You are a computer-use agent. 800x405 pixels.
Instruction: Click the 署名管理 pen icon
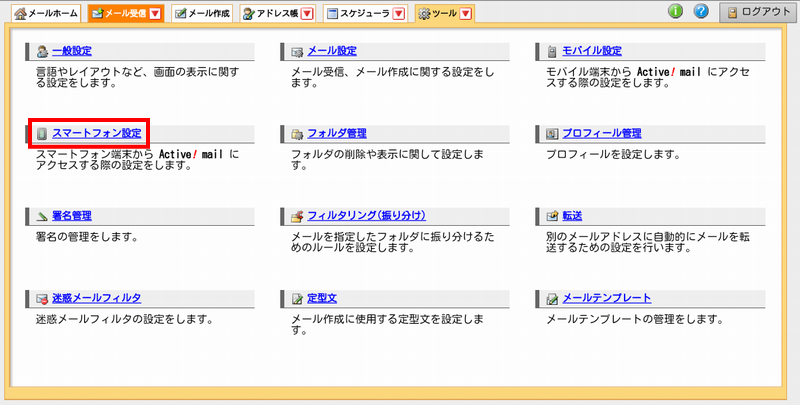click(x=41, y=216)
